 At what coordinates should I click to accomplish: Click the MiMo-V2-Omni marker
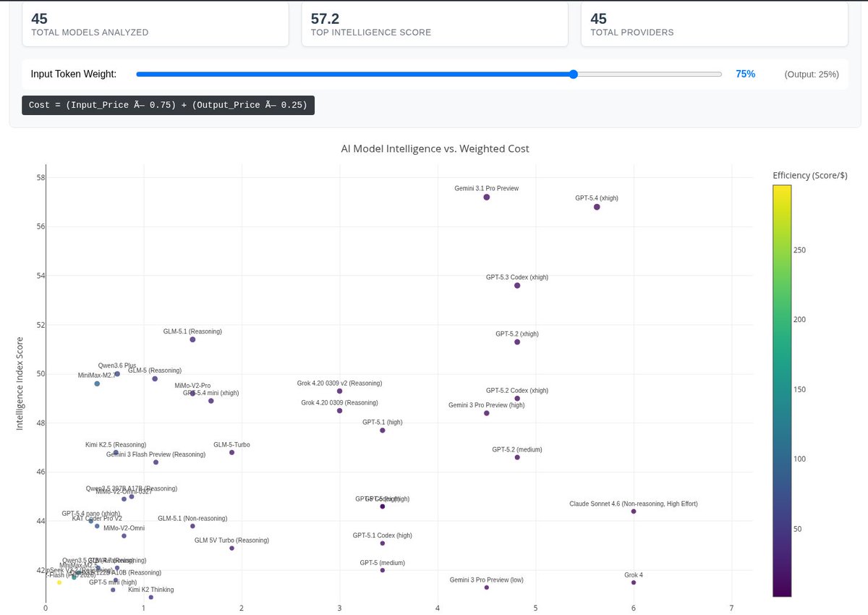(x=124, y=536)
